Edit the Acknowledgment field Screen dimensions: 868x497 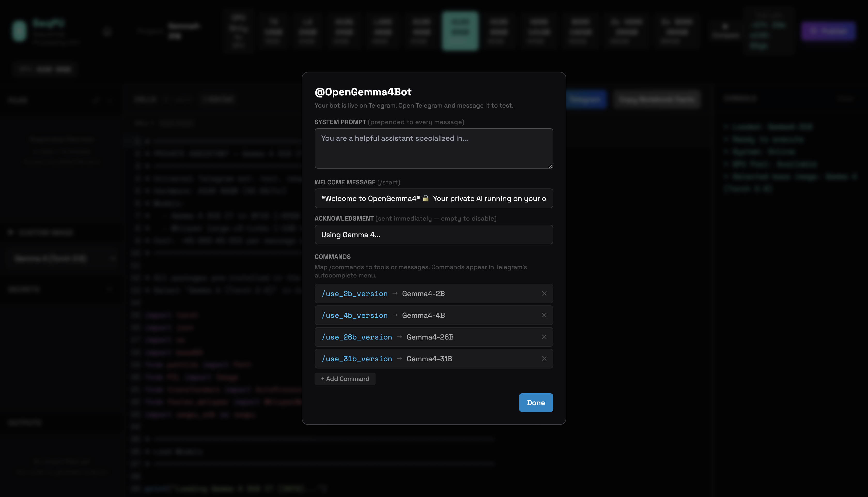pyautogui.click(x=434, y=235)
